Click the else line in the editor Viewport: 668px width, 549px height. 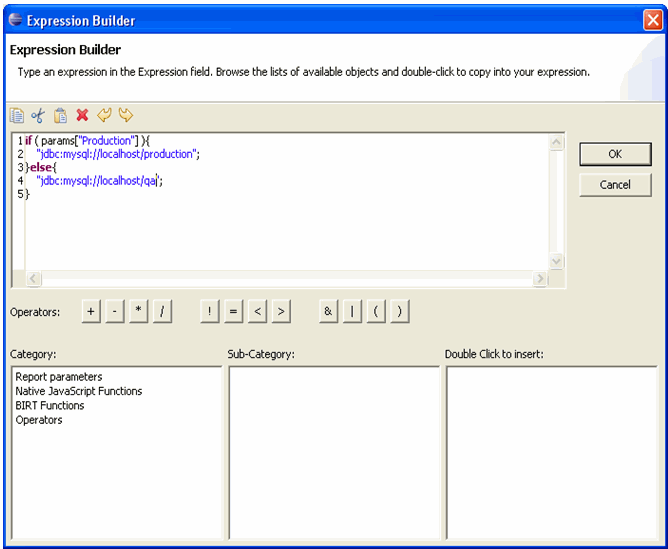(41, 167)
